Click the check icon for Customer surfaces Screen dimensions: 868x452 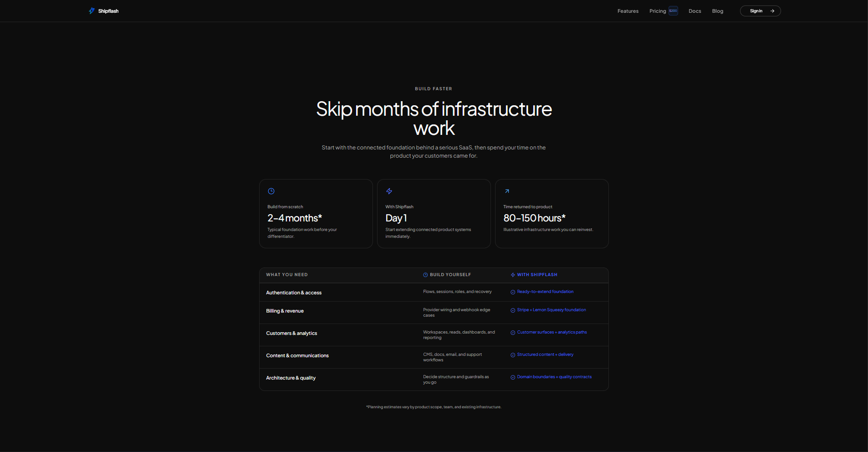pos(513,333)
